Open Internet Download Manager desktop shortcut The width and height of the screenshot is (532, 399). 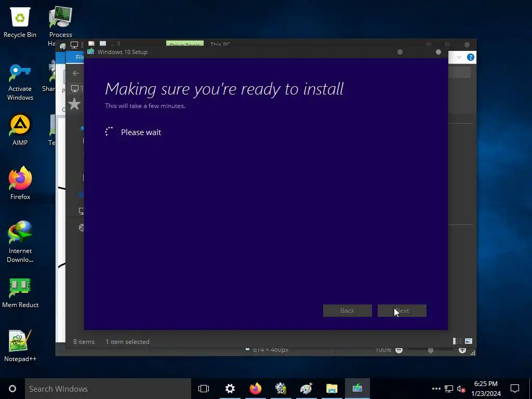tap(20, 242)
